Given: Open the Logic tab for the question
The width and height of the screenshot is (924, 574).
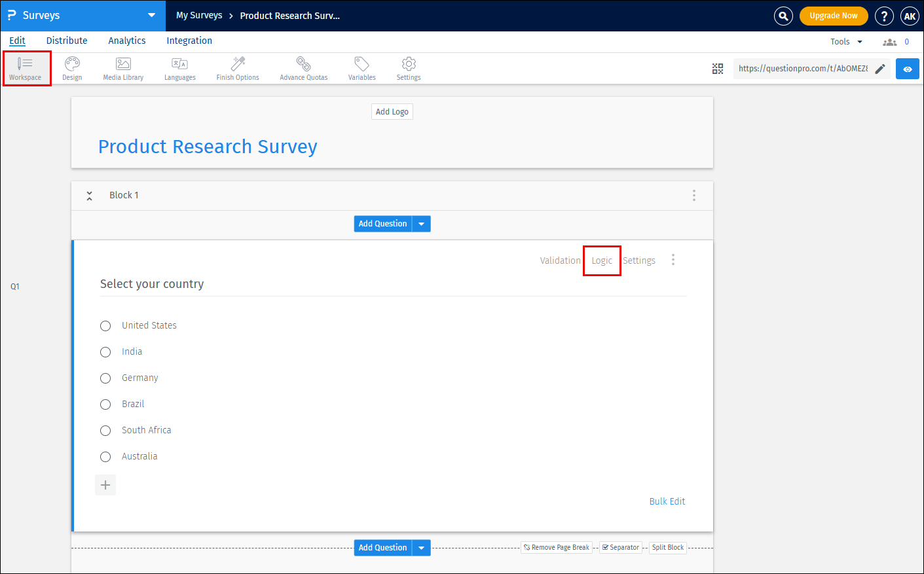Looking at the screenshot, I should 602,260.
